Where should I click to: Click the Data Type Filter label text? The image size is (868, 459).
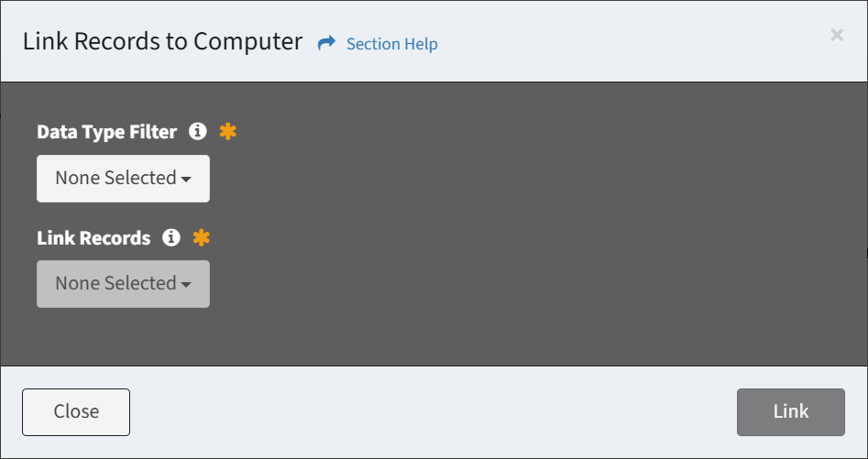pos(106,132)
